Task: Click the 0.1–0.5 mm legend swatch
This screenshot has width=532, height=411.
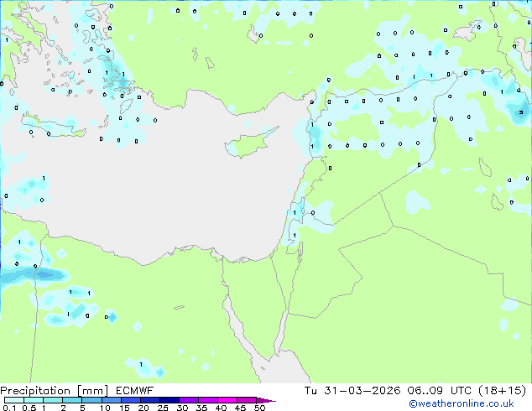Action: (14, 400)
